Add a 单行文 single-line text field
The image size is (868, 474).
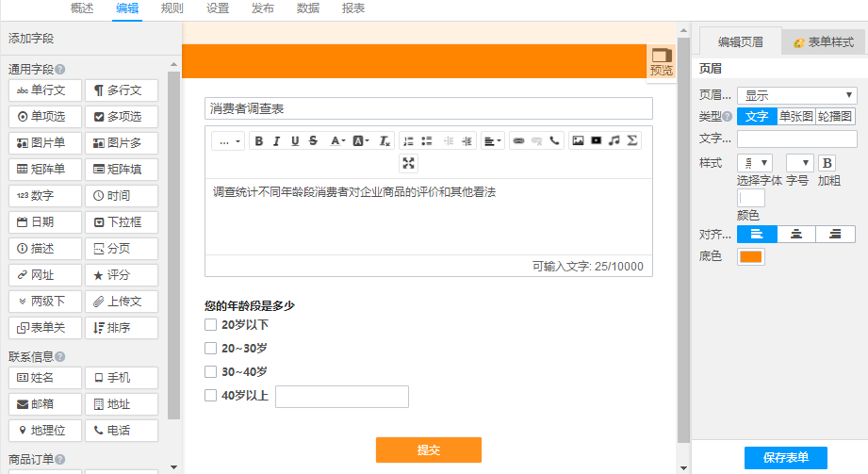click(x=45, y=90)
